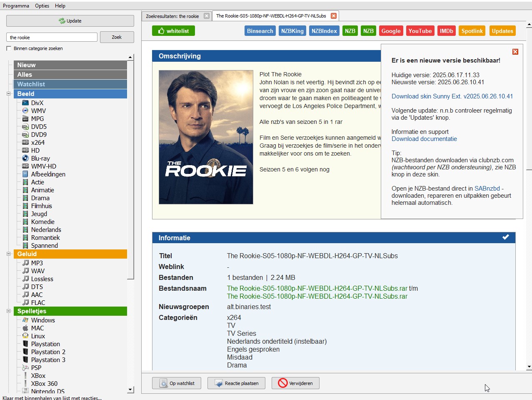Click Reactie plaatsen button

(x=236, y=383)
